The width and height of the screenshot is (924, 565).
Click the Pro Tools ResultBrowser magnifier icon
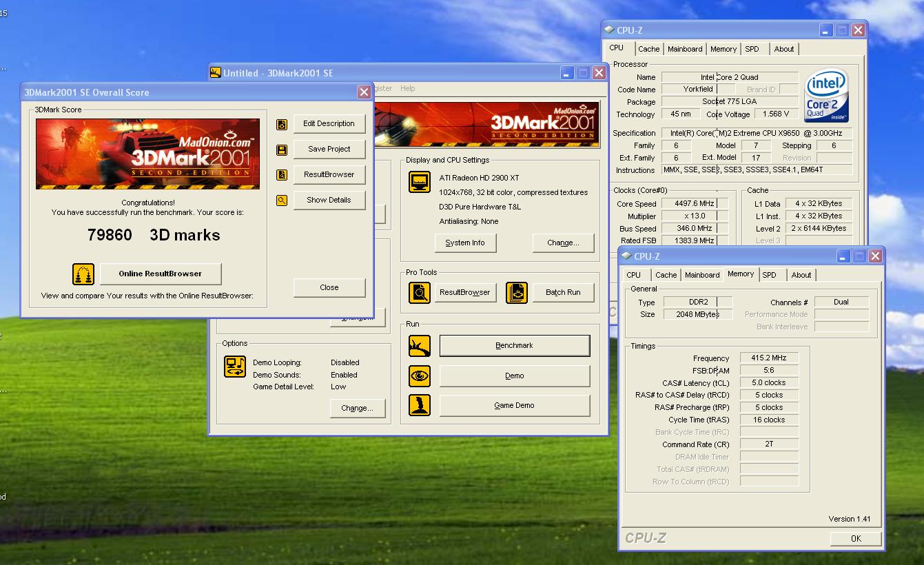tap(420, 292)
